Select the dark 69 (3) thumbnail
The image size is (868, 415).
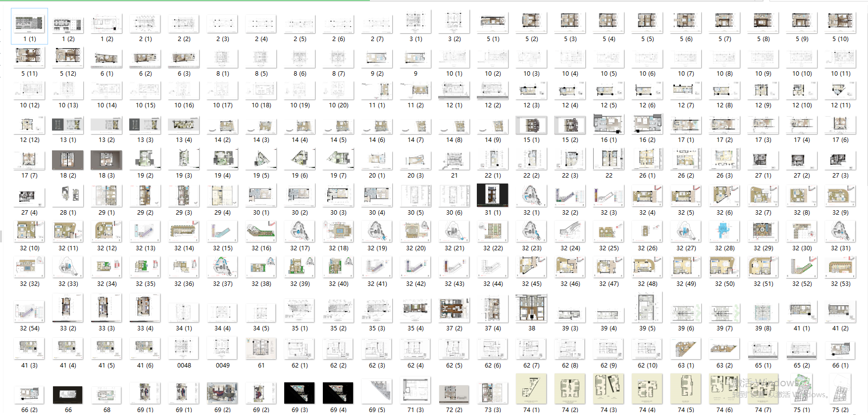pos(300,393)
